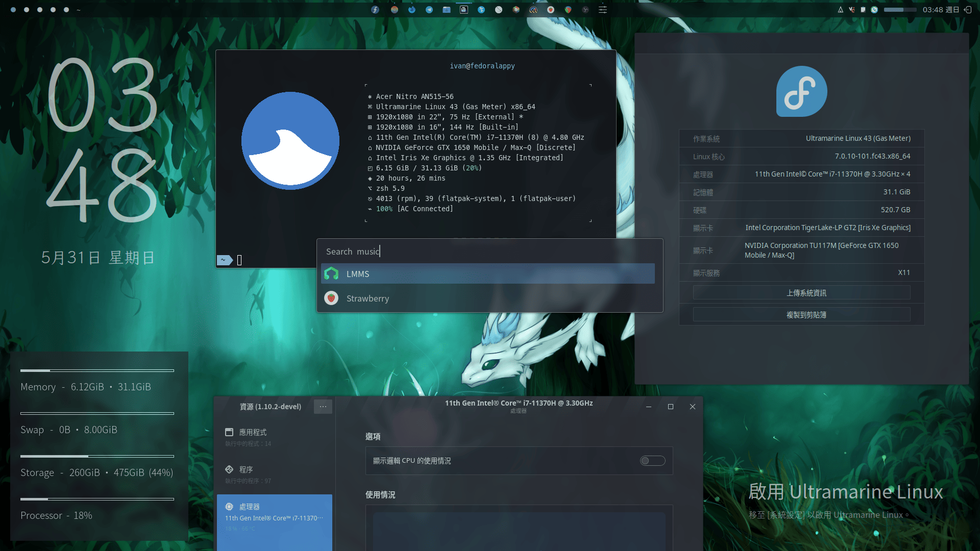
Task: Click the LMMS icon in search results
Action: coord(331,274)
